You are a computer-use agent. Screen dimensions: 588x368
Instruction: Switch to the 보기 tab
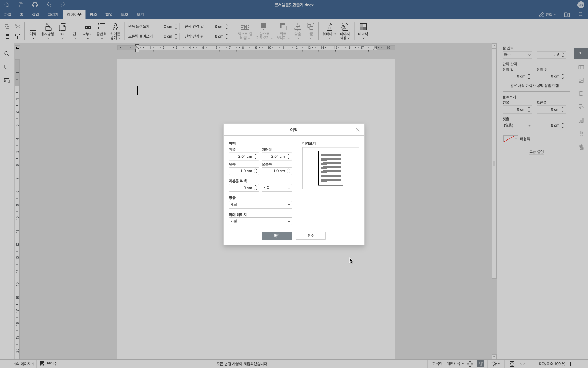pyautogui.click(x=140, y=15)
